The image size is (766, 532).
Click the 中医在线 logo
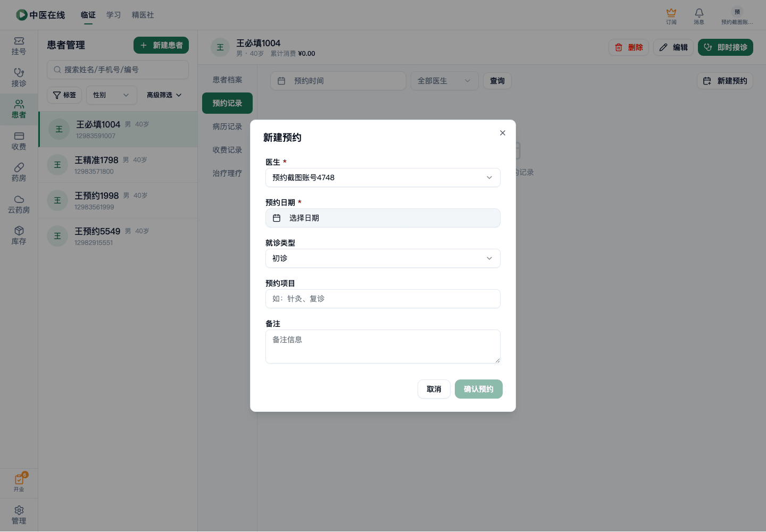[40, 15]
